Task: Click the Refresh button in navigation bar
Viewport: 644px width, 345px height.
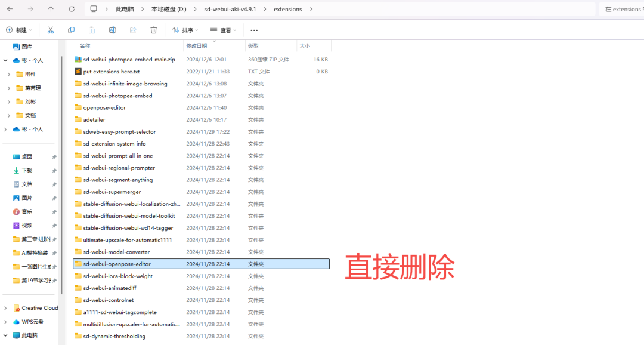Action: pos(72,9)
